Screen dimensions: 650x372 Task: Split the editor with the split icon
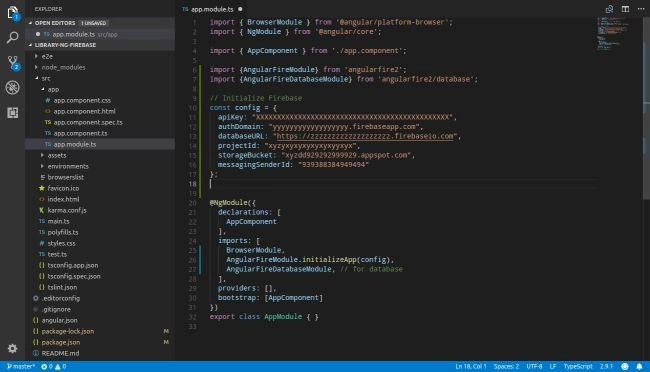pos(625,9)
